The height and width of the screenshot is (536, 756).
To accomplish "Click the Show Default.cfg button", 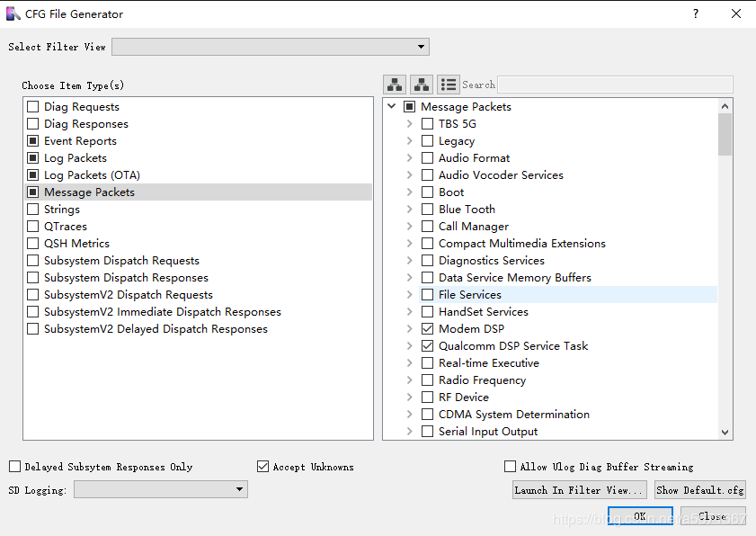I will point(700,490).
